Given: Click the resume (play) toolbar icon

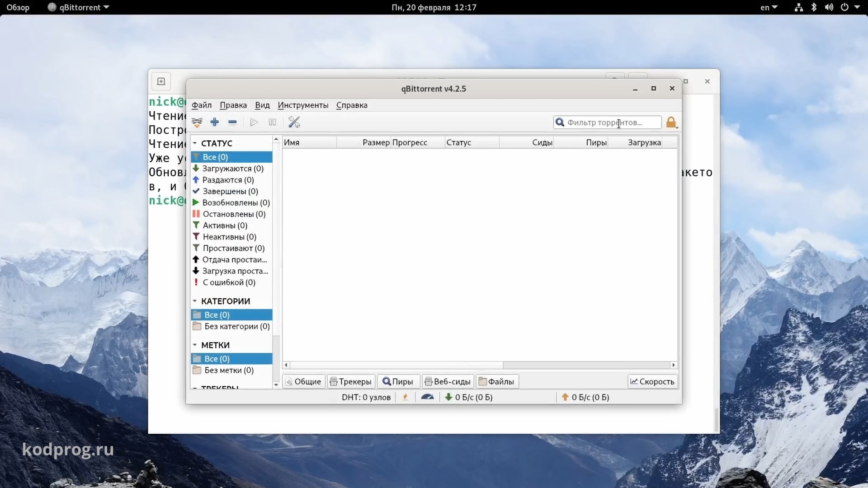Looking at the screenshot, I should pyautogui.click(x=254, y=122).
